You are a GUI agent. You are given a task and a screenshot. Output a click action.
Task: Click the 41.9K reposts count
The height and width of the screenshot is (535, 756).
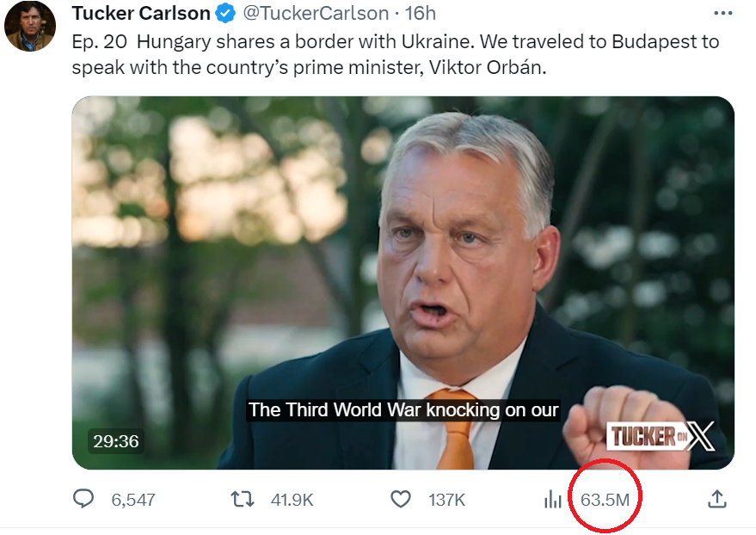coord(292,500)
